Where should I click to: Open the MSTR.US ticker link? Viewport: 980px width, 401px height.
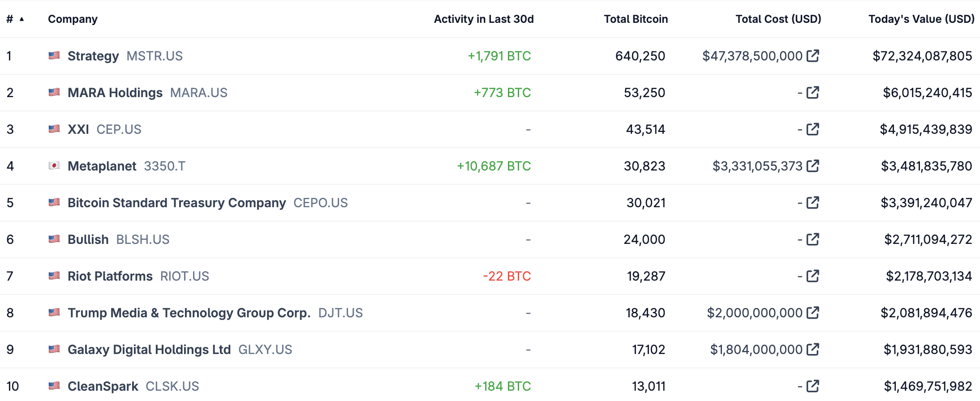tap(154, 56)
